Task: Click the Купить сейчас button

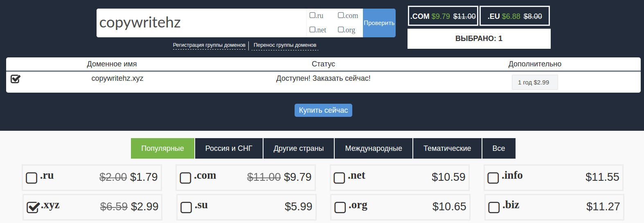Action: (323, 110)
